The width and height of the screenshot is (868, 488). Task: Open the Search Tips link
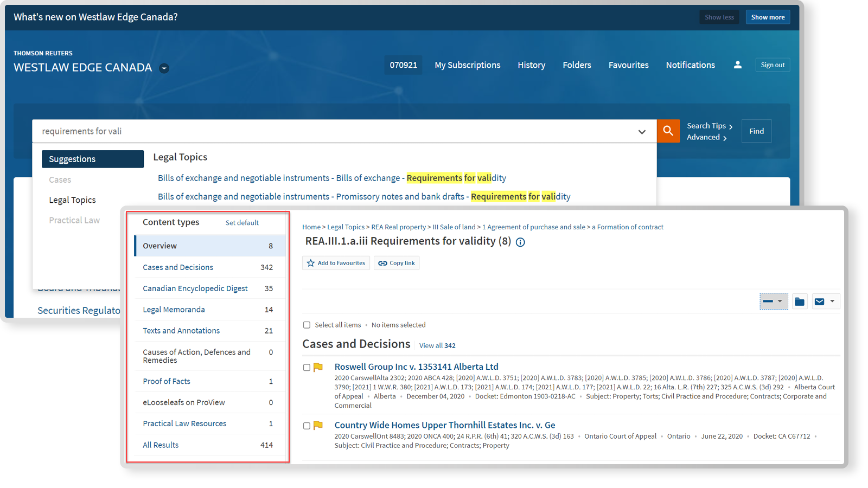click(x=710, y=126)
